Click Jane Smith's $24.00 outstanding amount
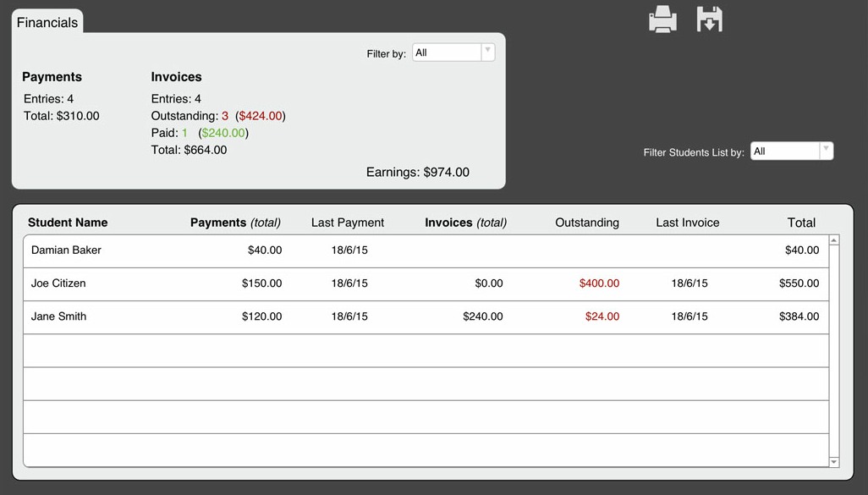The width and height of the screenshot is (868, 495). (602, 316)
